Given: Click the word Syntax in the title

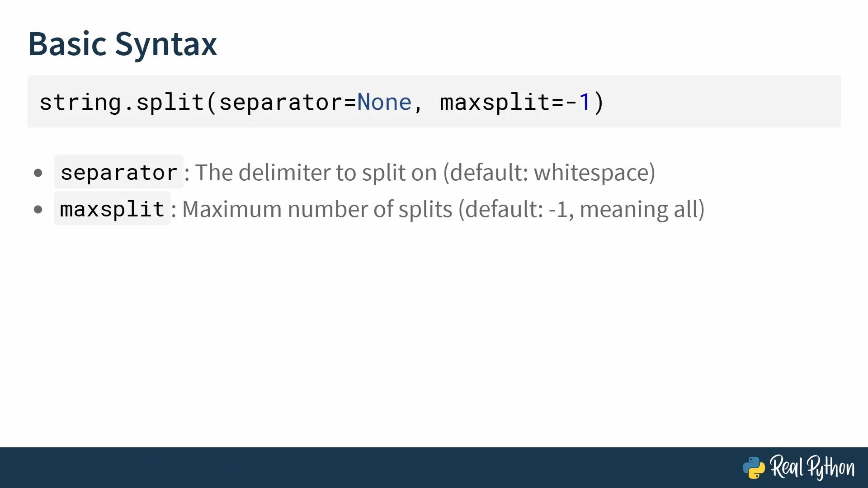Looking at the screenshot, I should pyautogui.click(x=166, y=44).
